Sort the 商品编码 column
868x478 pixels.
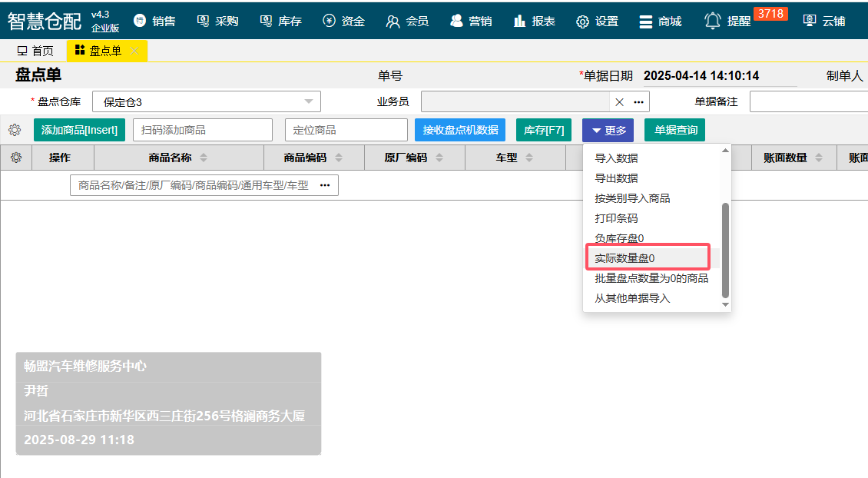pos(339,158)
